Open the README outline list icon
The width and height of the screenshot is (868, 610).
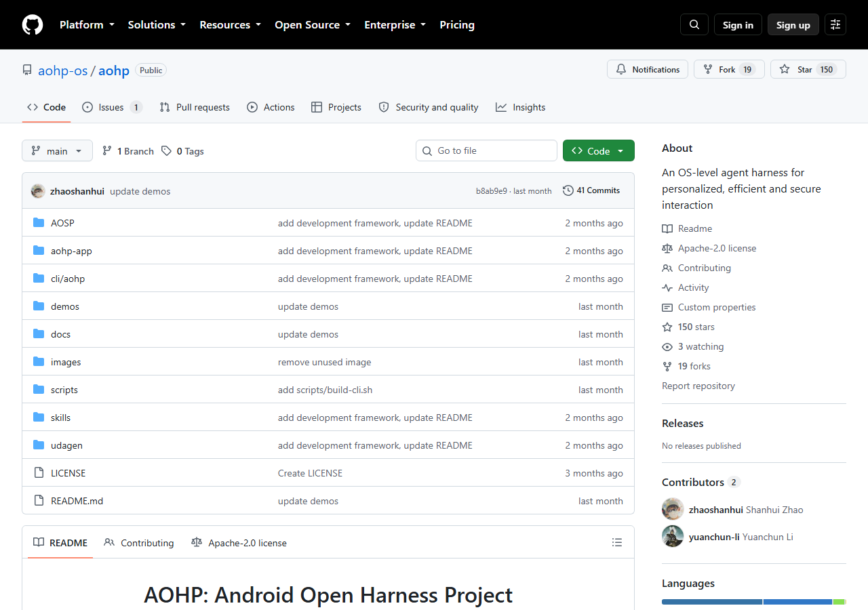[617, 542]
